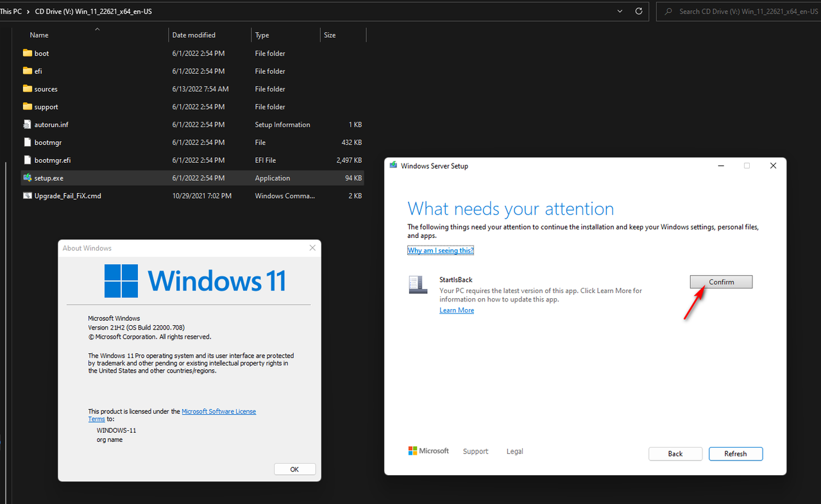This screenshot has width=821, height=504.
Task: Select the 'efi' folder name
Action: coord(38,71)
